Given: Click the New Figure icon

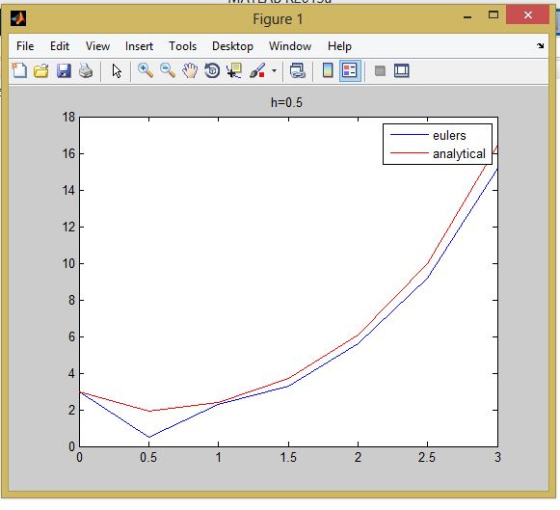Looking at the screenshot, I should [20, 70].
